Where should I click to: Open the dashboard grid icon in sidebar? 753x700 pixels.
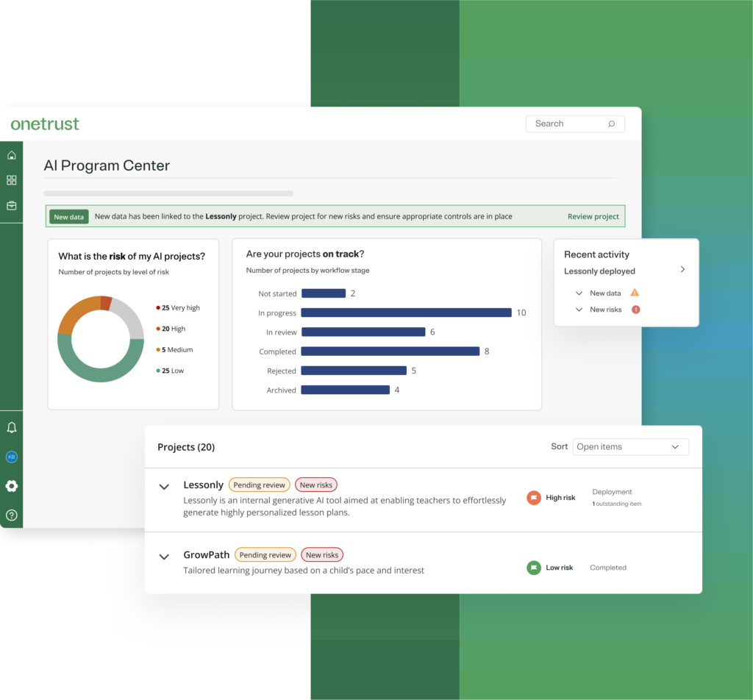[x=12, y=180]
